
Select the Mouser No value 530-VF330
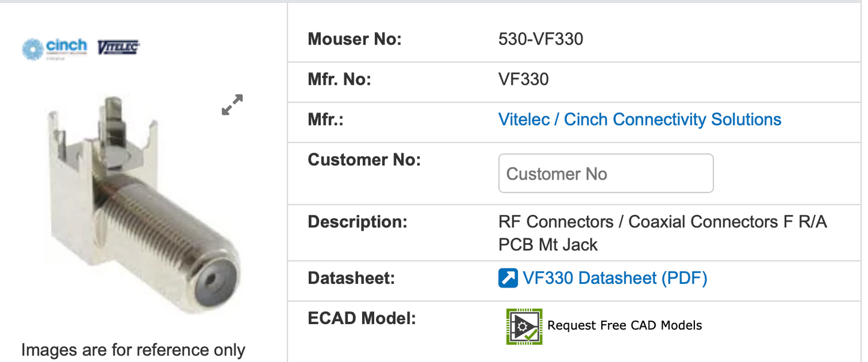click(538, 38)
